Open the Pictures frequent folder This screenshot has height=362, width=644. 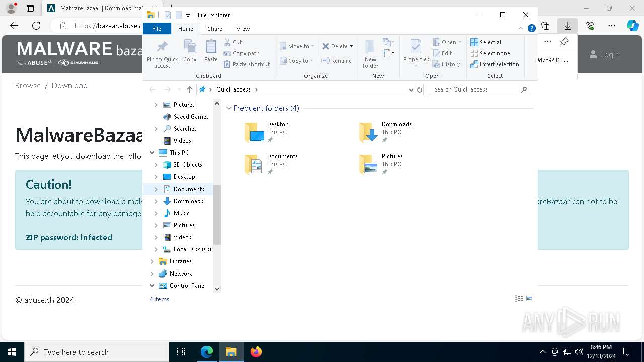381,164
